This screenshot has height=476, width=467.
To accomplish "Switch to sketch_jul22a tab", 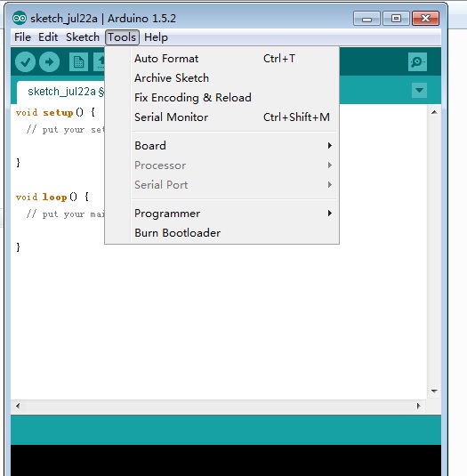I will pyautogui.click(x=60, y=92).
